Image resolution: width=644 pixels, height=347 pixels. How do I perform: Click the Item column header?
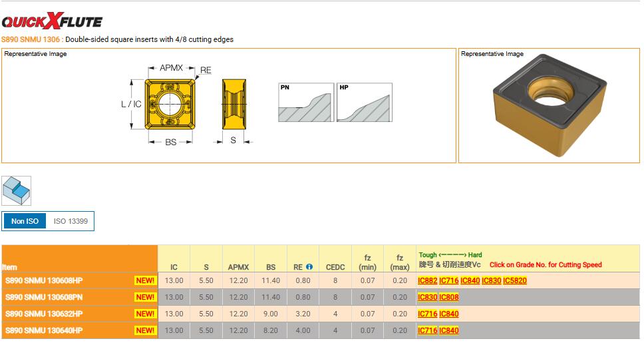(x=10, y=267)
